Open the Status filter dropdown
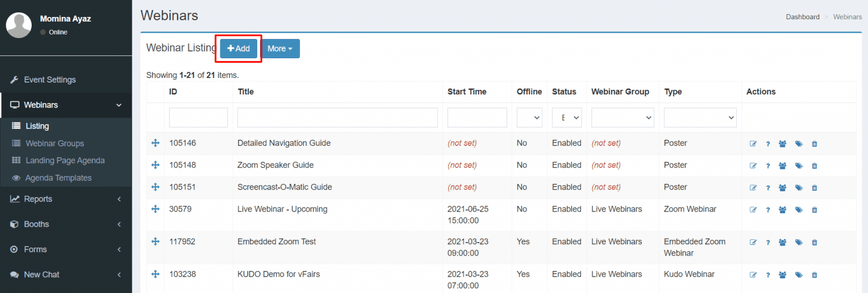 (x=566, y=118)
